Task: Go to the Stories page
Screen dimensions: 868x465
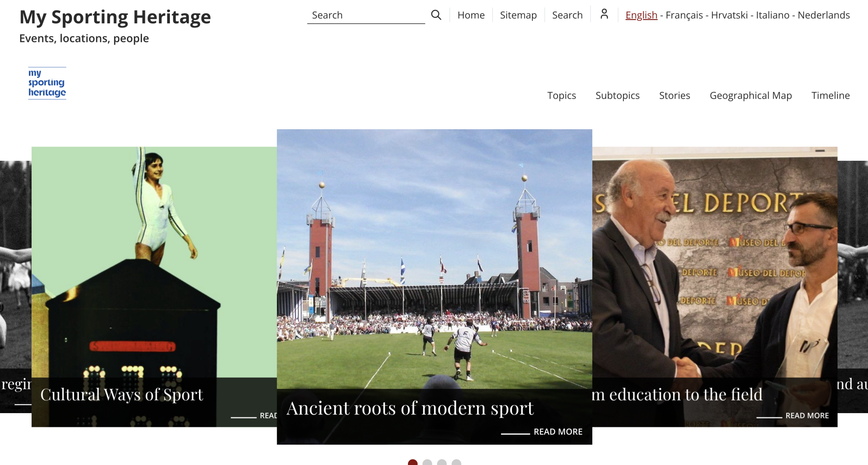Action: pyautogui.click(x=674, y=95)
